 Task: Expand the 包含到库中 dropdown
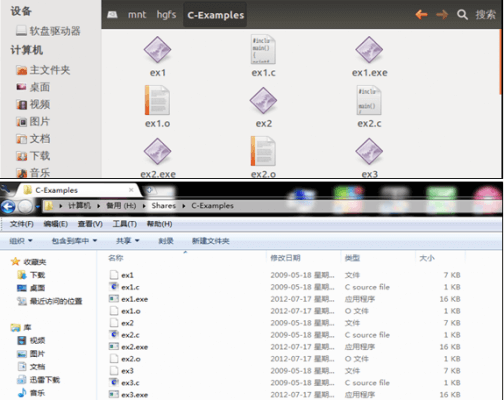74,241
